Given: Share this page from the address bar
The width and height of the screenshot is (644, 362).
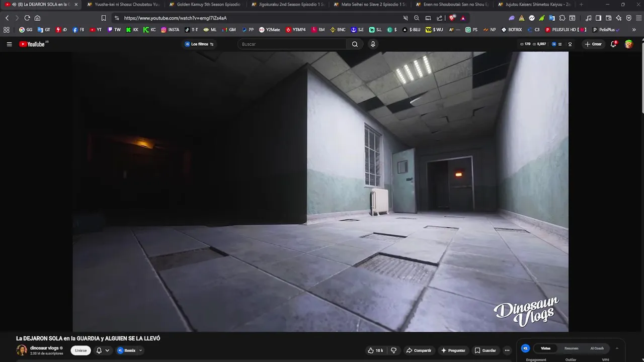Looking at the screenshot, I should (439, 18).
